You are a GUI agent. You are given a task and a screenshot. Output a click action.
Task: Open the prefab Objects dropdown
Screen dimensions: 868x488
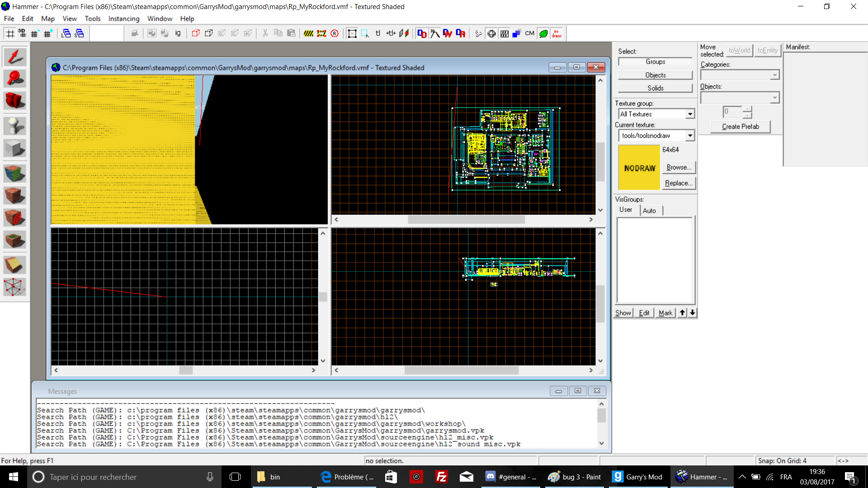click(x=775, y=98)
